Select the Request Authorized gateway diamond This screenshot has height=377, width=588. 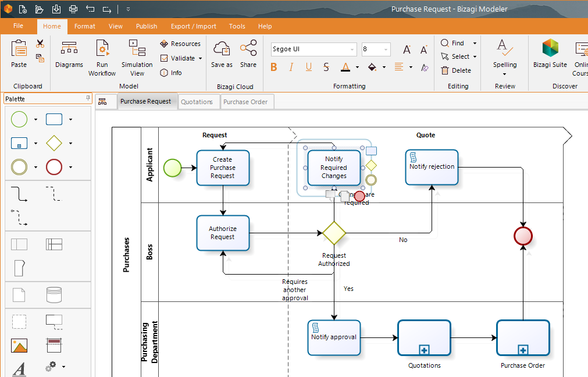(x=334, y=233)
